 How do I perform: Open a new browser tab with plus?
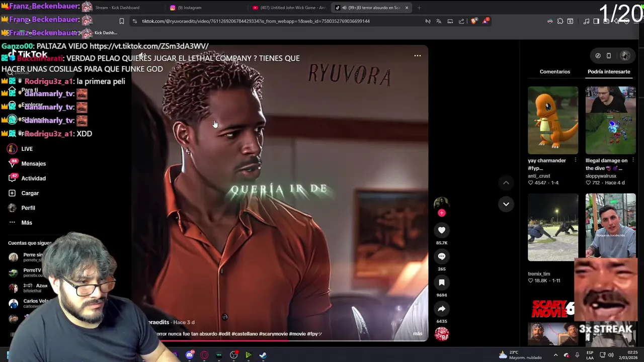pos(419,8)
